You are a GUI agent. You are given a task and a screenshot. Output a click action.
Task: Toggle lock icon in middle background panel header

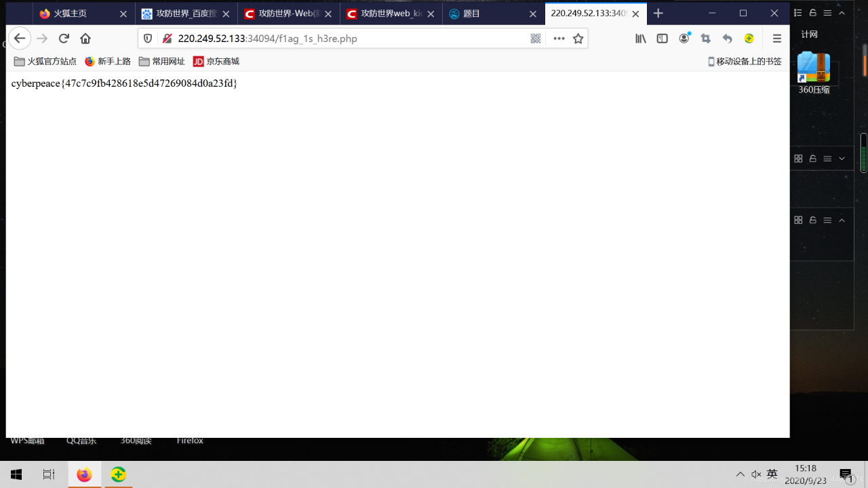[x=812, y=159]
